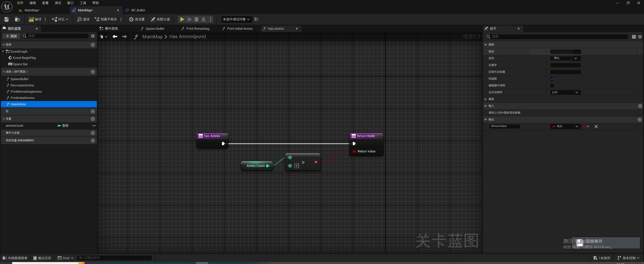The height and width of the screenshot is (264, 644).
Task: Select the SpawnBullet function
Action: 19,79
